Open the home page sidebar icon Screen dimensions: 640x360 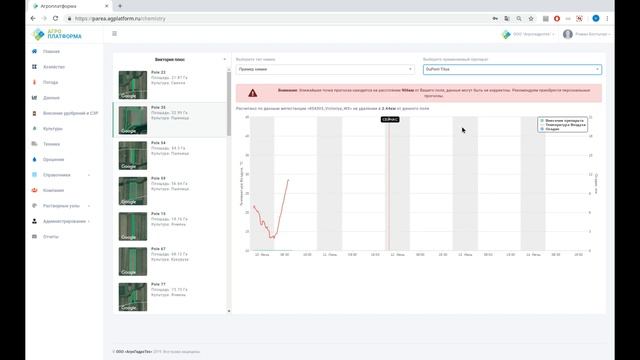(x=34, y=51)
